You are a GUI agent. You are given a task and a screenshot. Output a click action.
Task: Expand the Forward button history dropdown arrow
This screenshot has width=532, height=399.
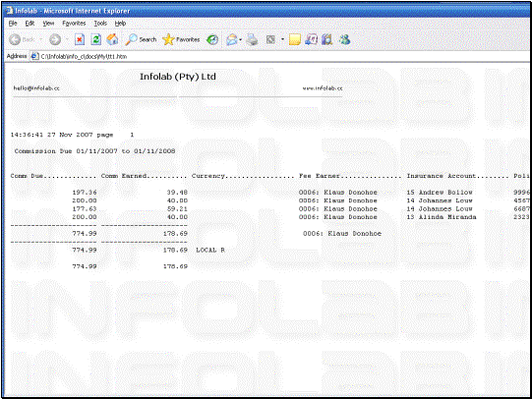(x=67, y=39)
